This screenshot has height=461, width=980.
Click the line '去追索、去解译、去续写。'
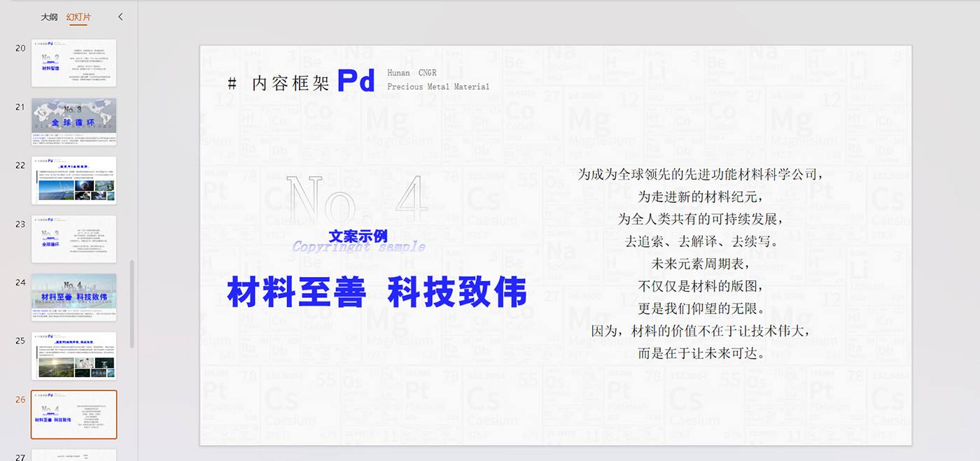pos(701,242)
